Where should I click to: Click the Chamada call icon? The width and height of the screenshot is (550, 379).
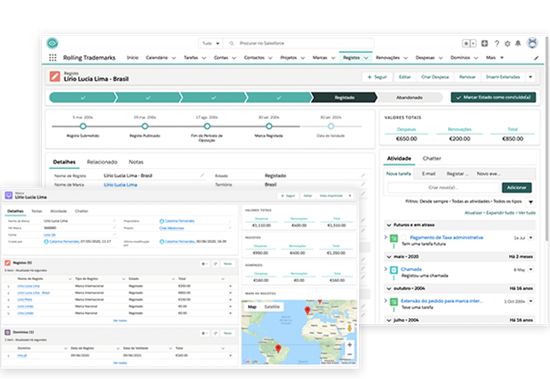coord(394,270)
